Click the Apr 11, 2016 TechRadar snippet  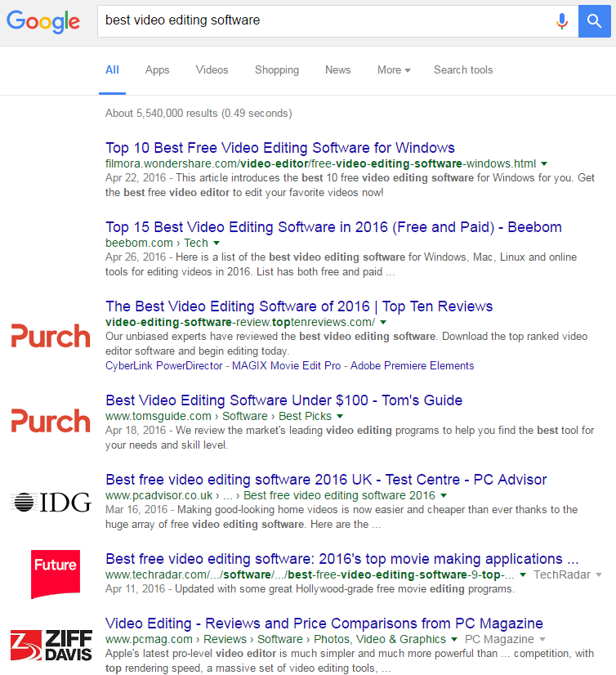[310, 589]
